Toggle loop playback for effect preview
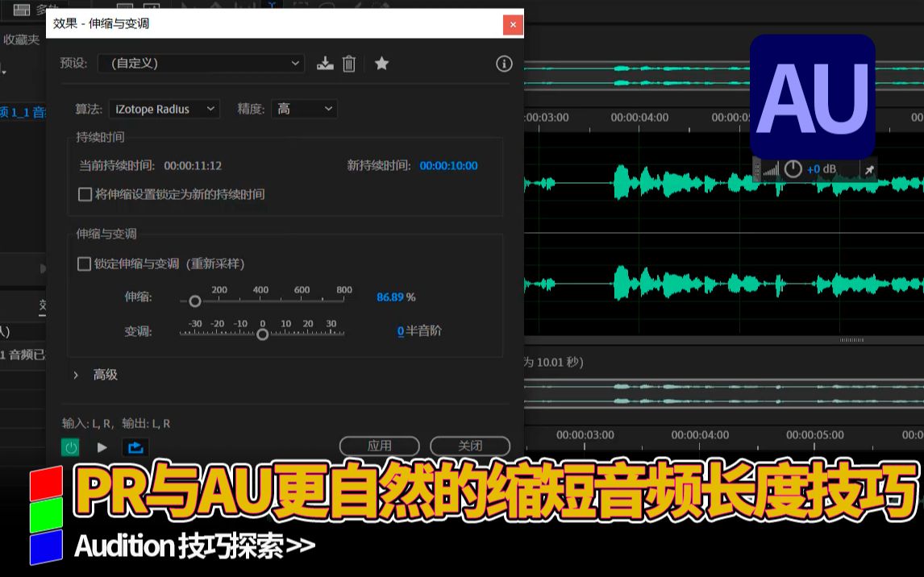The image size is (924, 577). (x=135, y=446)
